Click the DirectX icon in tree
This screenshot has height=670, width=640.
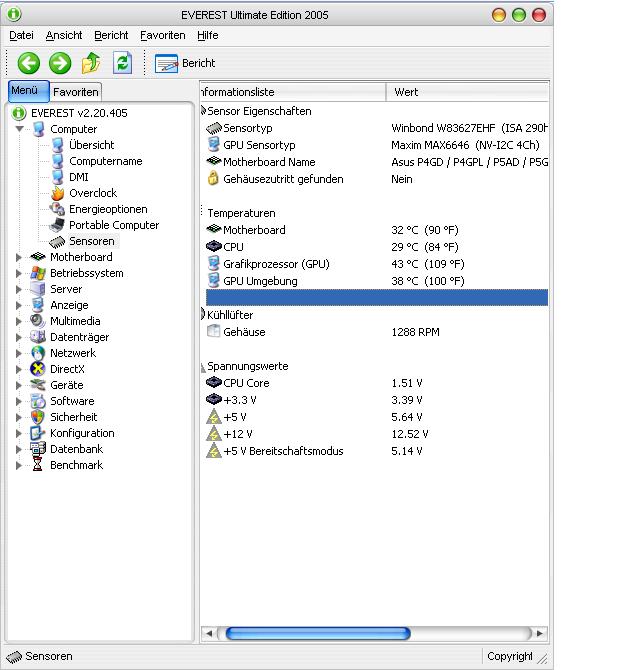pyautogui.click(x=38, y=369)
